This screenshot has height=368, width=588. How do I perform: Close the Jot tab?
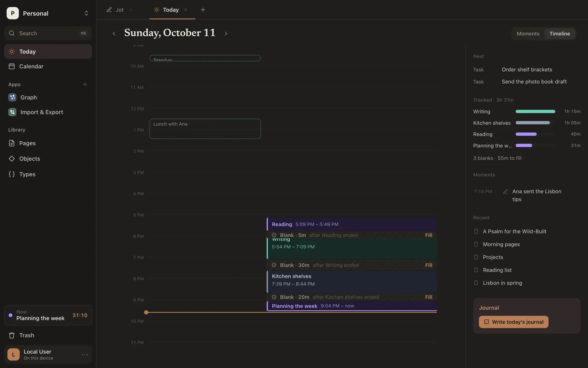pos(130,10)
